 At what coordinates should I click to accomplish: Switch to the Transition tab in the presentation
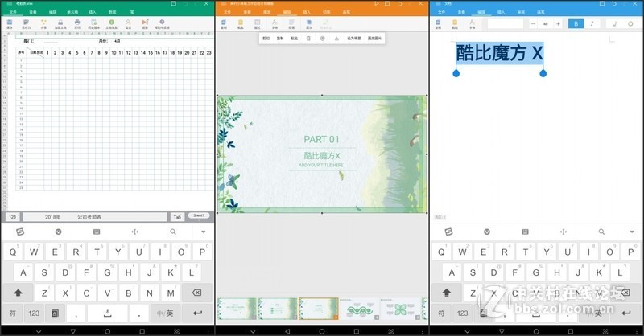[327, 12]
